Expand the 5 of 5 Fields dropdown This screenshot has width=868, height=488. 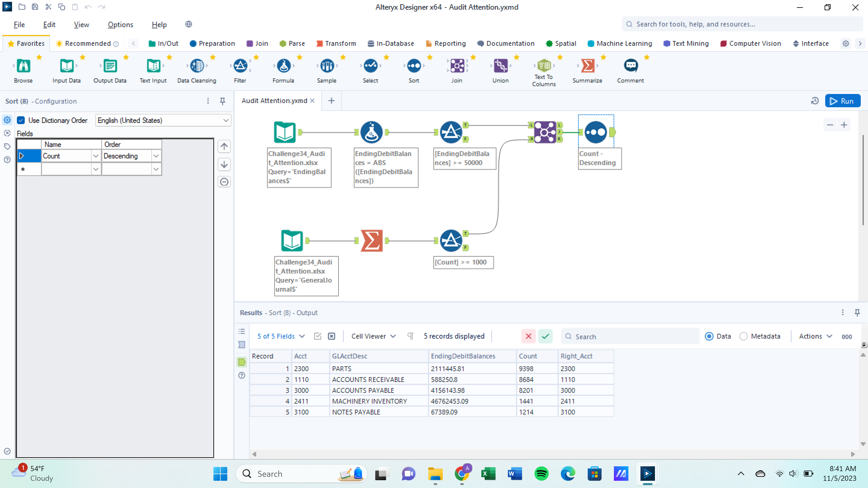click(x=281, y=336)
